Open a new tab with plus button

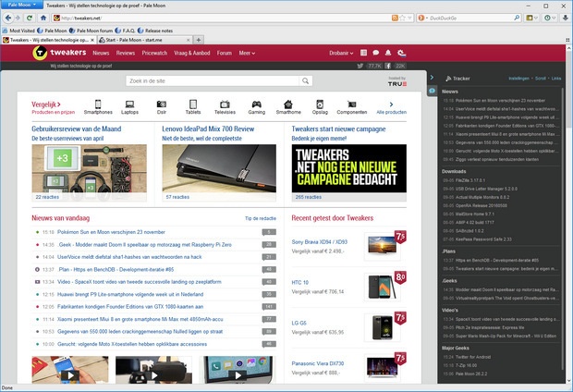click(x=199, y=40)
